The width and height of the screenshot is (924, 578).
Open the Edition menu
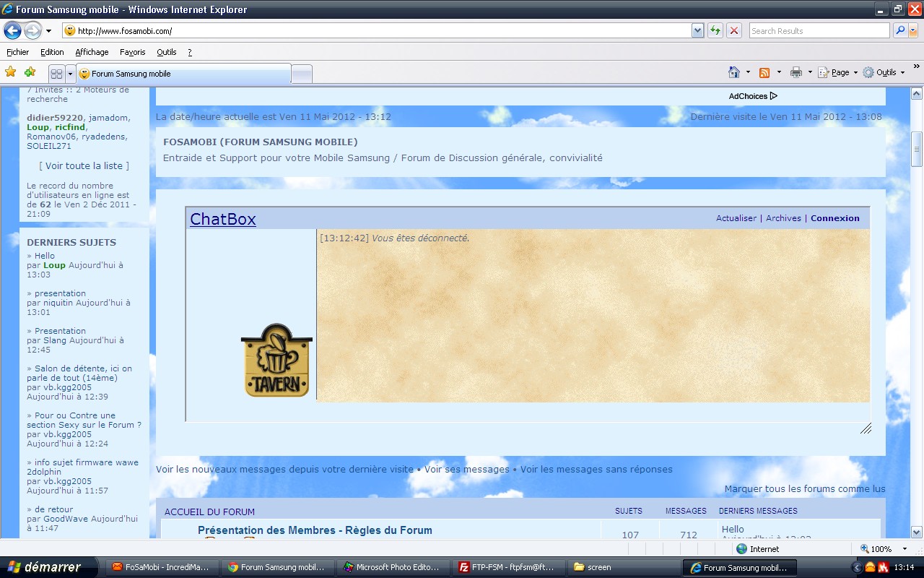52,52
